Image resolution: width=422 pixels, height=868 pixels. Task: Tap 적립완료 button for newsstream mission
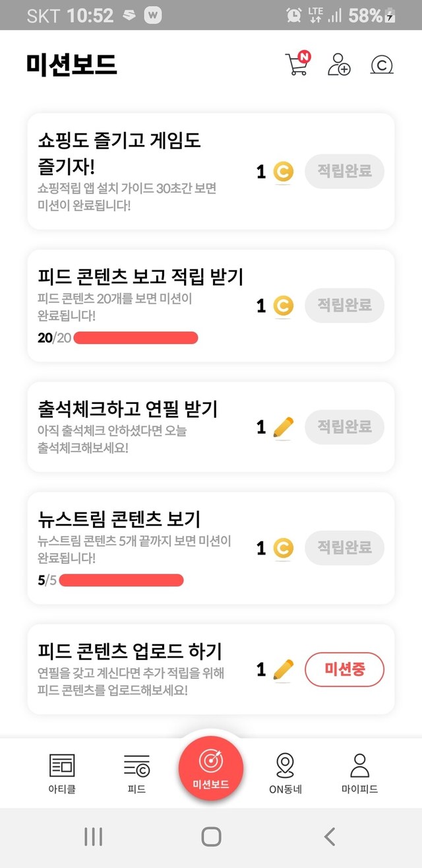[x=344, y=547]
